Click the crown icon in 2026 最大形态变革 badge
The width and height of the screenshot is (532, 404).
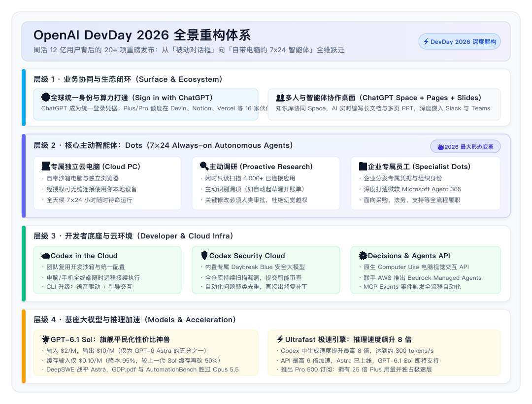(440, 147)
